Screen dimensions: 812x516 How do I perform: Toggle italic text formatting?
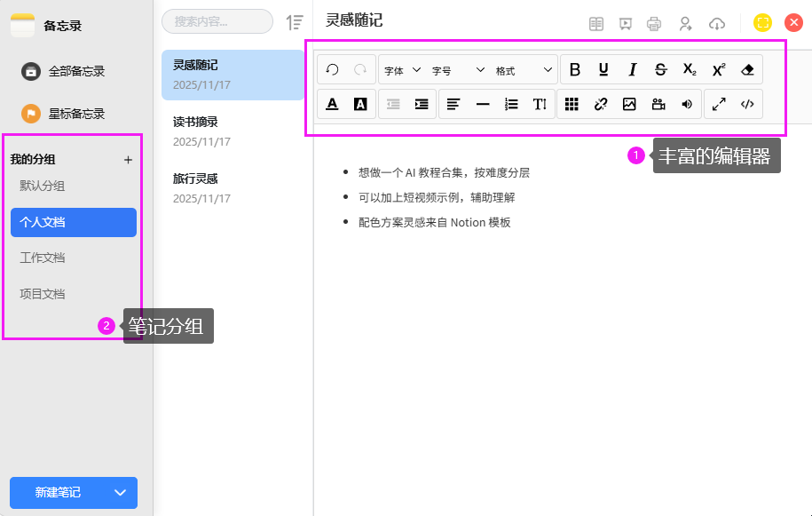point(632,70)
